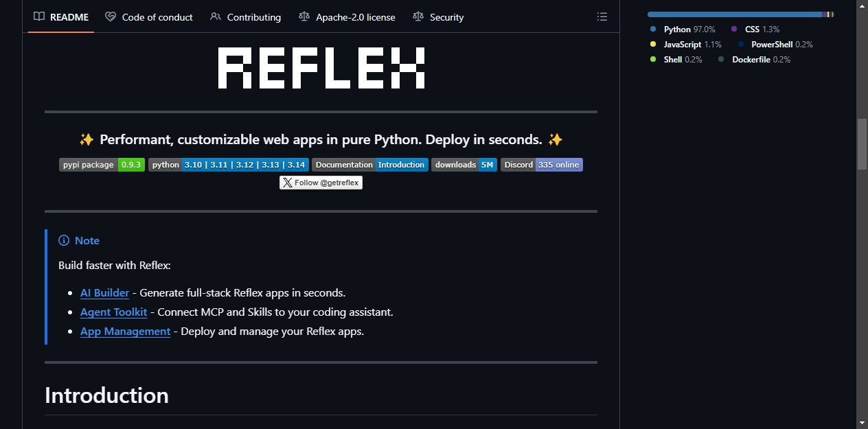Open the Security tab

click(x=438, y=17)
